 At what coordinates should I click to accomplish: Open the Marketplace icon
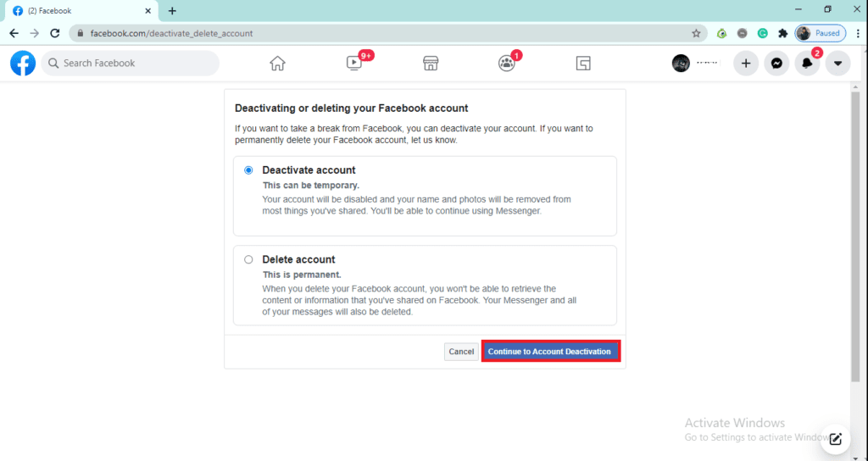[430, 64]
